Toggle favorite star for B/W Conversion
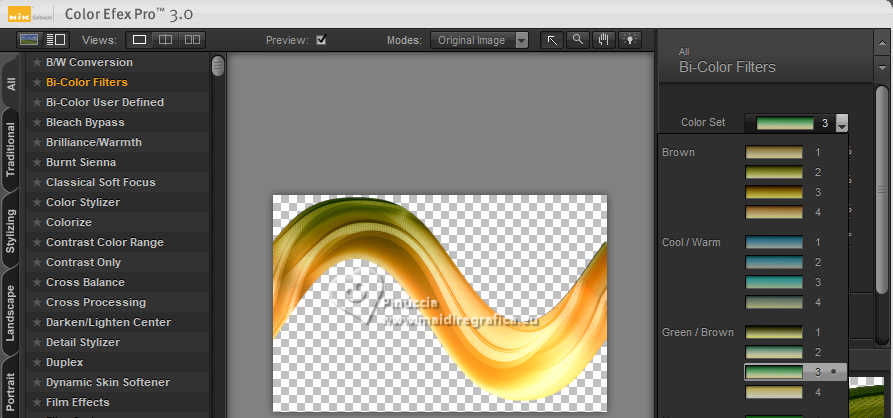The width and height of the screenshot is (893, 418). [37, 62]
